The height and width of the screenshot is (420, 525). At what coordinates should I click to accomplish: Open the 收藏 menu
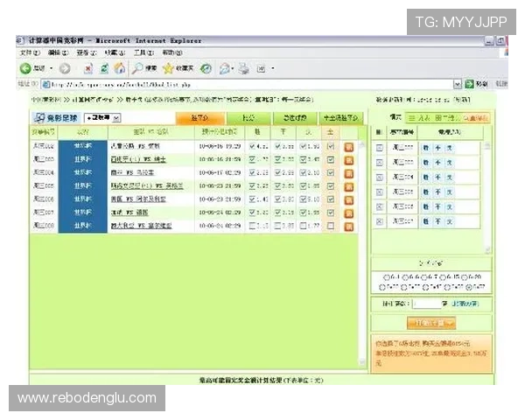[115, 52]
